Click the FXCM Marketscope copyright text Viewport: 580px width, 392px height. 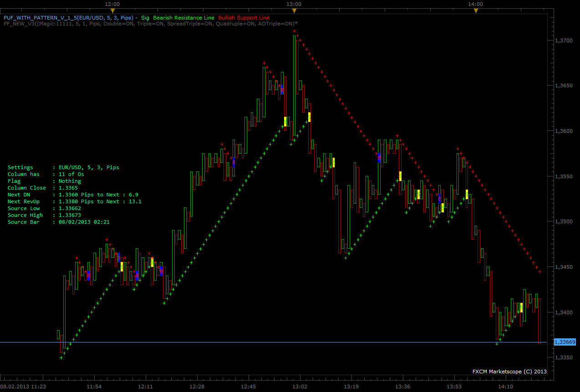pos(509,372)
